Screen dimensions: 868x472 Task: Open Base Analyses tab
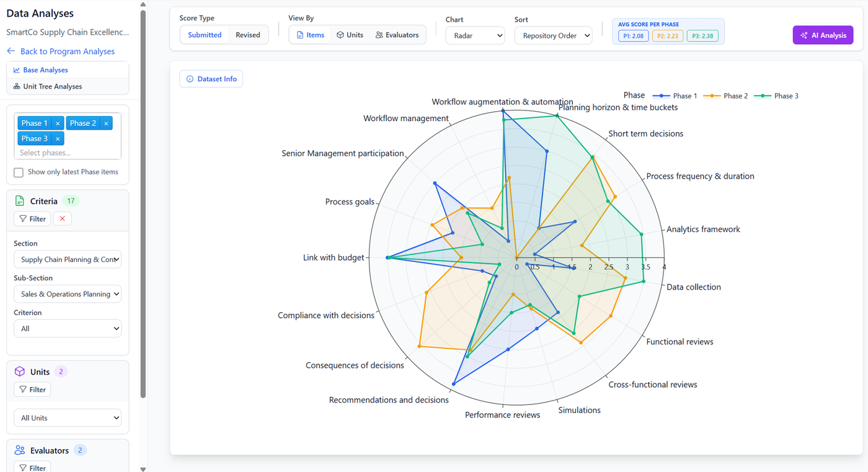coord(68,70)
